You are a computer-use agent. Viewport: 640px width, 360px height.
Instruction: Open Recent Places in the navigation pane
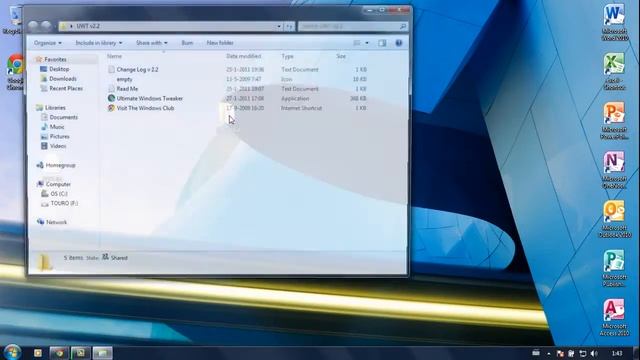coord(66,89)
